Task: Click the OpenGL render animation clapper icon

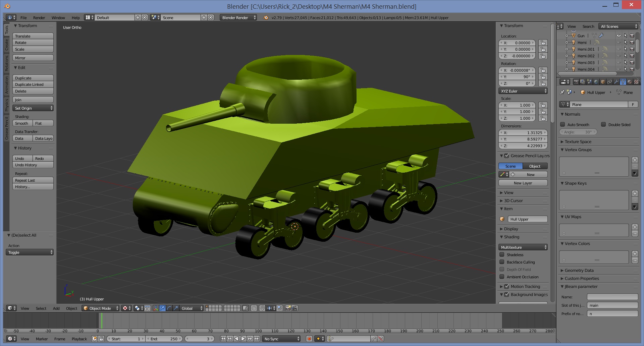Action: 294,308
